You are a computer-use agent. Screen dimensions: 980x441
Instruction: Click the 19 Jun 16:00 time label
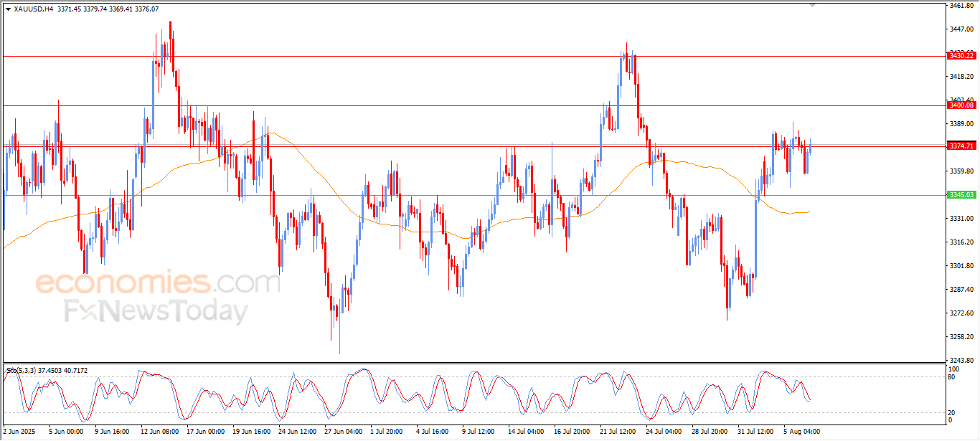[x=252, y=432]
